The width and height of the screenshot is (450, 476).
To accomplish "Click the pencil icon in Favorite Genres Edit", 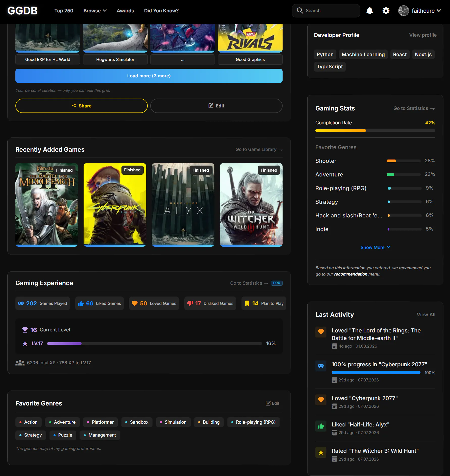I will click(268, 403).
